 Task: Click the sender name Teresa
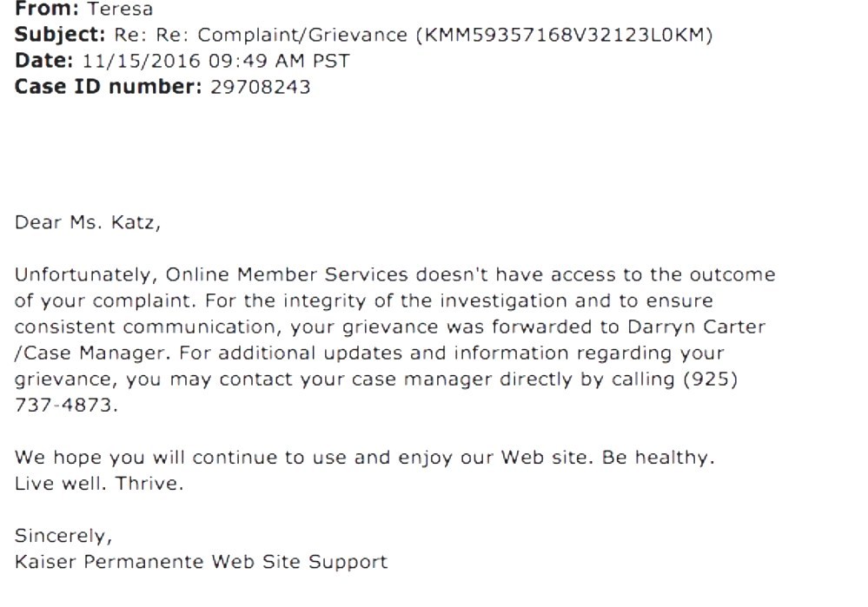tap(120, 9)
